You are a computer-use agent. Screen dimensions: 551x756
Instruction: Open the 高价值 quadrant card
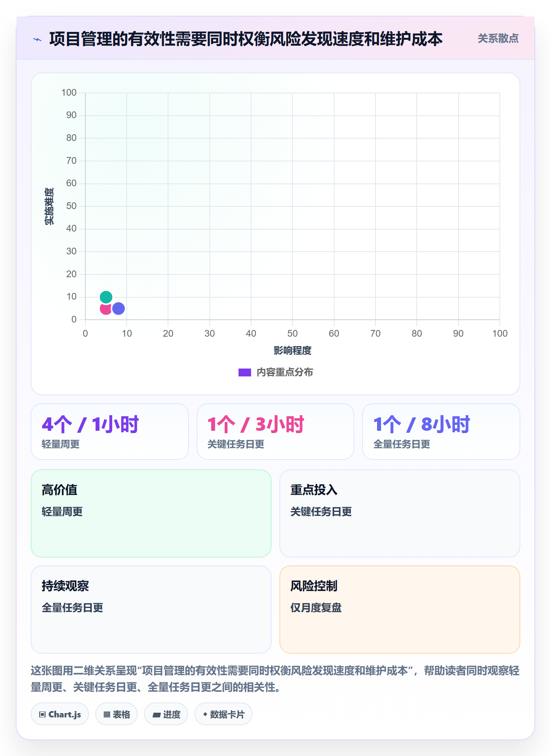(151, 513)
